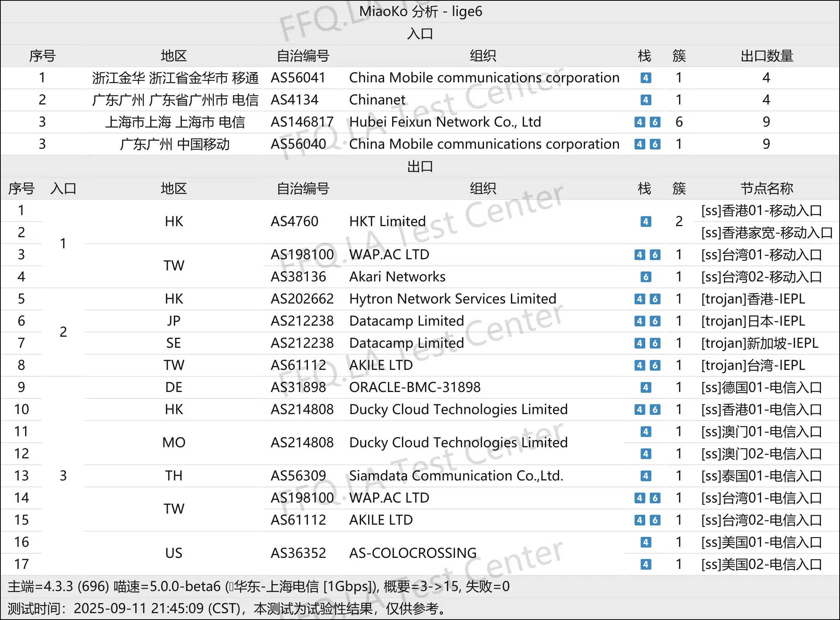840x620 pixels.
Task: Click the IPv4 badge for ORACLE-BMC-31898
Action: click(x=646, y=387)
